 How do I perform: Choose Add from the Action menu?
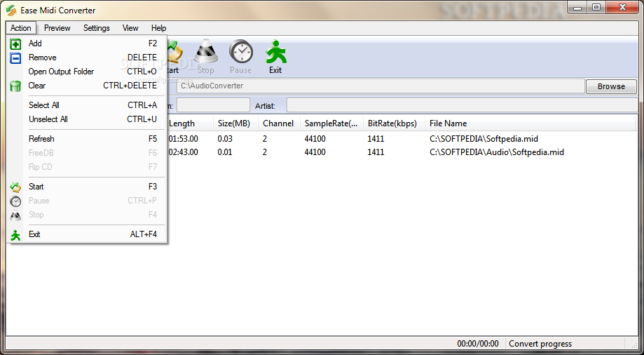(x=87, y=43)
